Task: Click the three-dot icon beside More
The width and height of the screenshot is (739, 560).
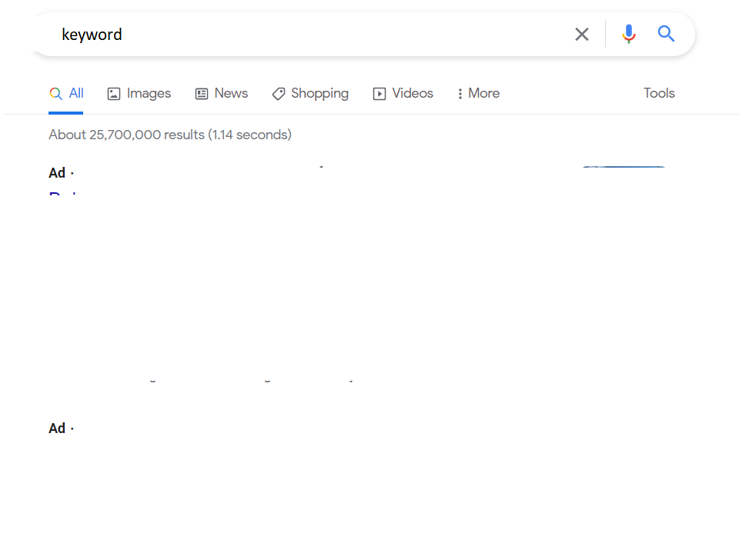Action: tap(460, 94)
